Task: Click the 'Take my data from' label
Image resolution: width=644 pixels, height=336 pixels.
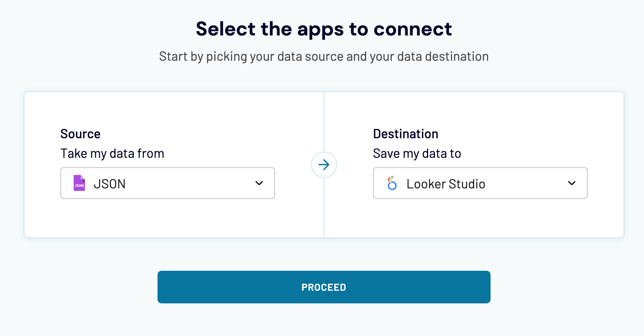Action: click(112, 154)
